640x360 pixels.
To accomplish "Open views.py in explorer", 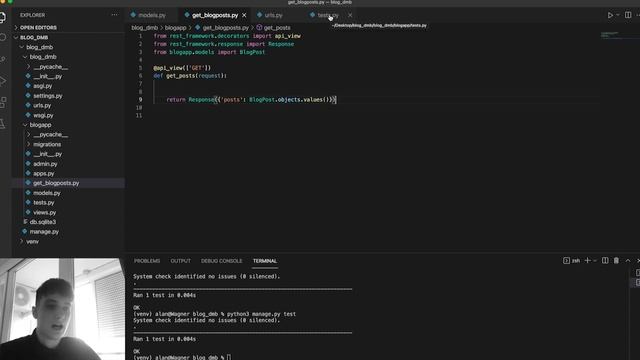I will click(x=44, y=213).
